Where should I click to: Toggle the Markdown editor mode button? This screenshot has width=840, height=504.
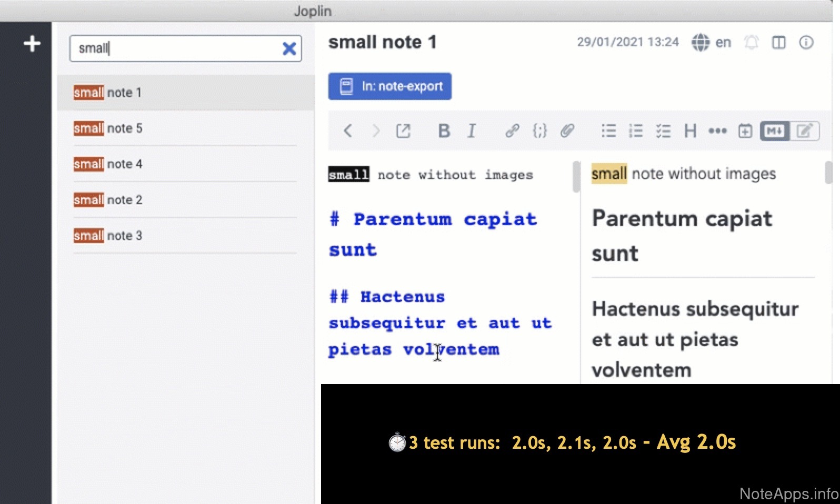click(775, 131)
